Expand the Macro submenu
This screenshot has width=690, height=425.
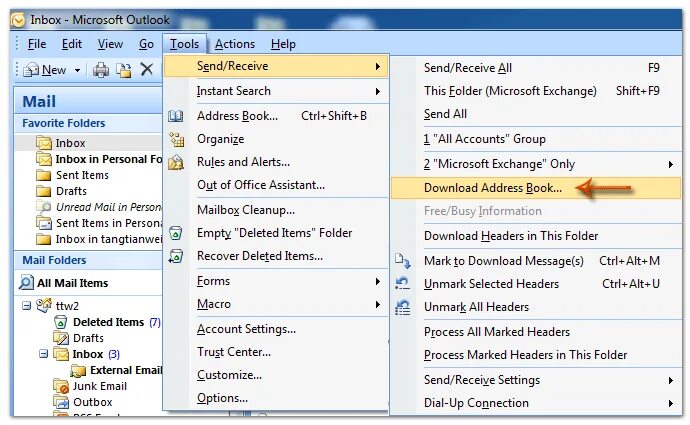click(378, 304)
